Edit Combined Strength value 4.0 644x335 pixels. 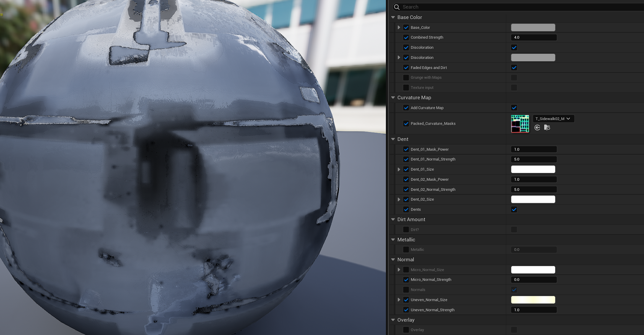tap(534, 38)
